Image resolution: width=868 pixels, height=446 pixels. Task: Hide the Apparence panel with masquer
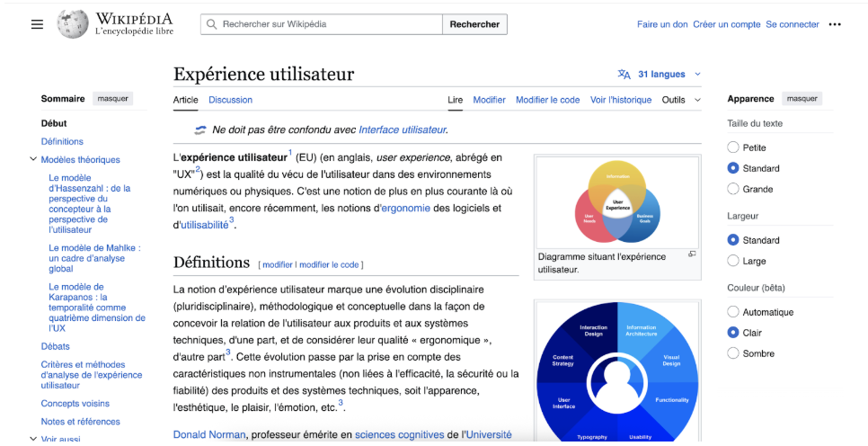click(802, 99)
